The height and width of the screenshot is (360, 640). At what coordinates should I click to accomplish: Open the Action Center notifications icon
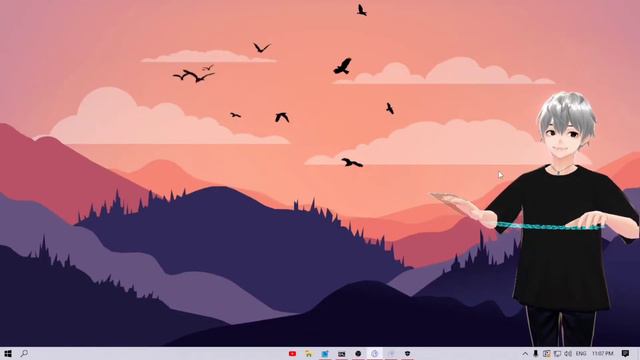(625, 353)
